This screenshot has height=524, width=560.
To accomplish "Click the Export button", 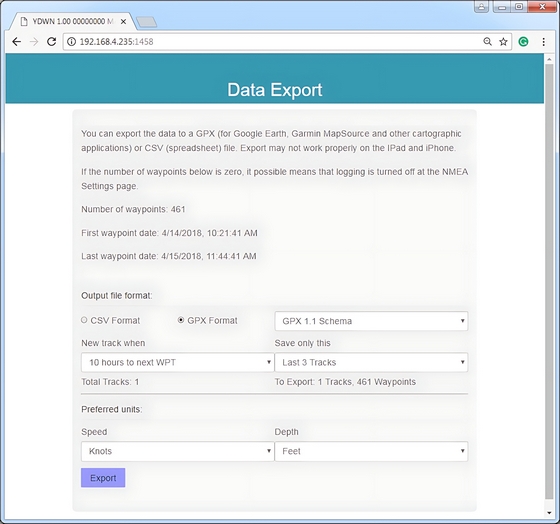I will click(x=103, y=478).
